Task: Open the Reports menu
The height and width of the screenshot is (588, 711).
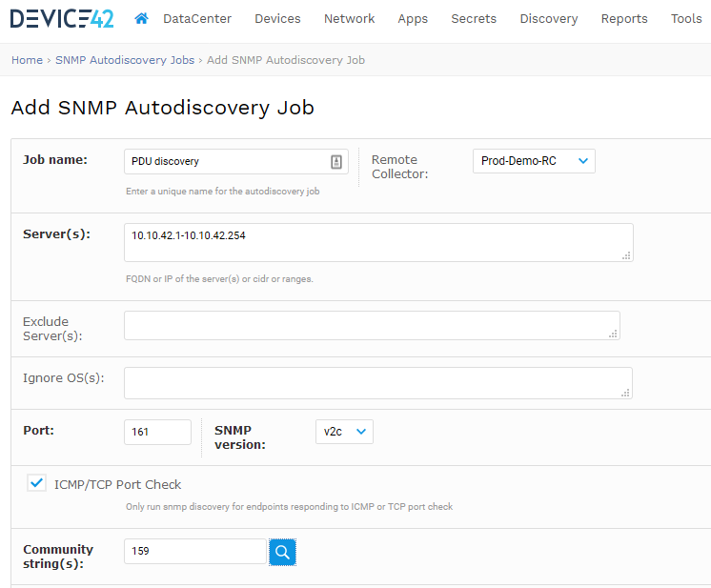Action: tap(624, 19)
